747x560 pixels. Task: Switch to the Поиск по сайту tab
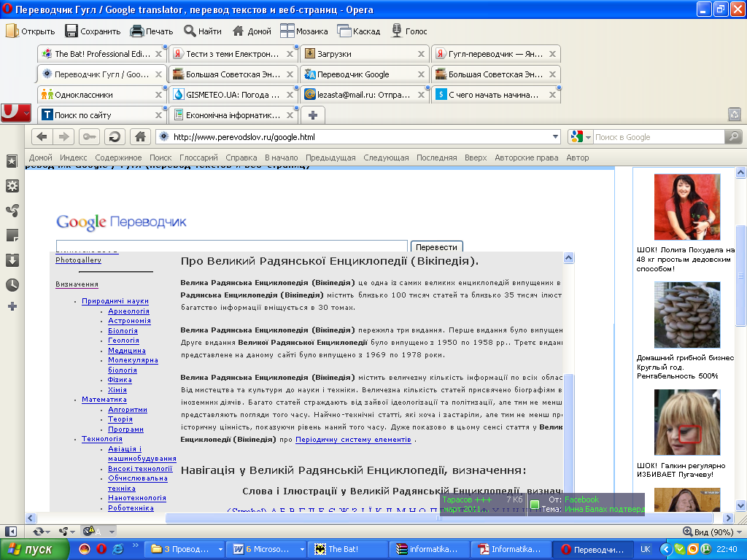point(102,115)
